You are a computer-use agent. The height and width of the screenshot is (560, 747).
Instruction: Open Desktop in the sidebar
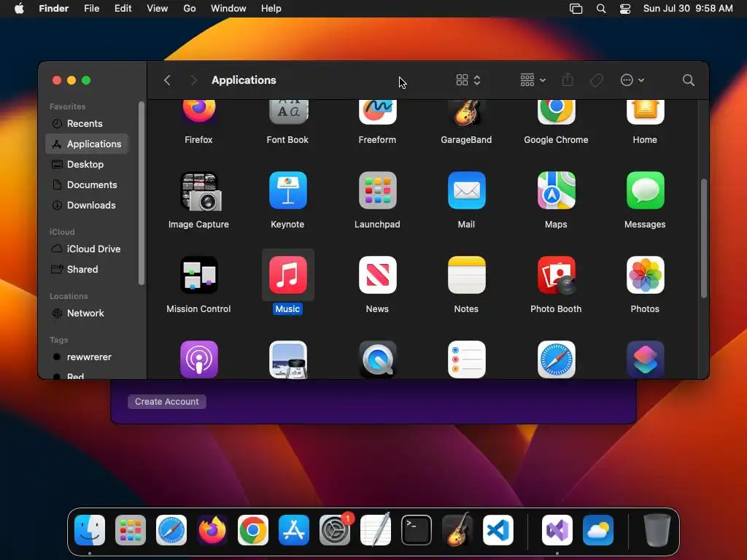[88, 164]
